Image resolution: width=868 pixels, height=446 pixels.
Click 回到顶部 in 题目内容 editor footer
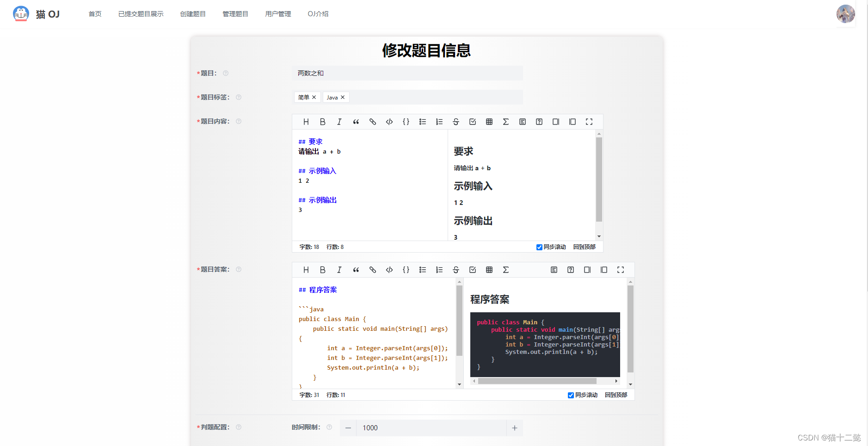(585, 247)
